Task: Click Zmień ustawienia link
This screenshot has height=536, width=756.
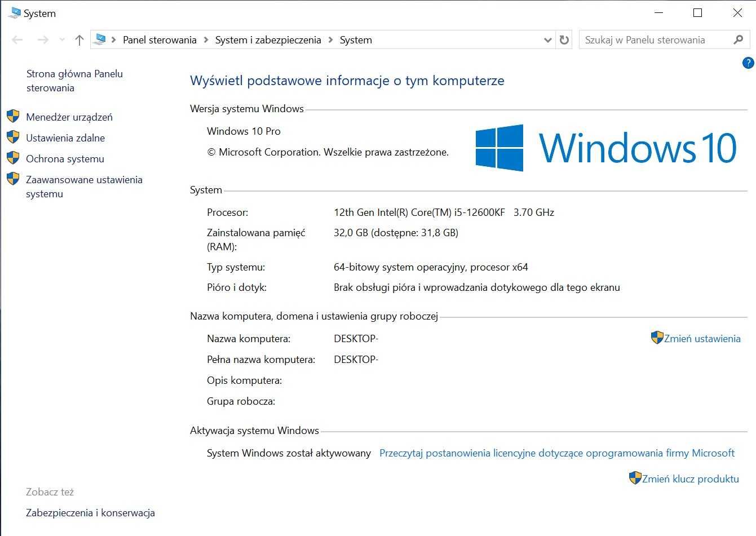Action: (x=702, y=339)
